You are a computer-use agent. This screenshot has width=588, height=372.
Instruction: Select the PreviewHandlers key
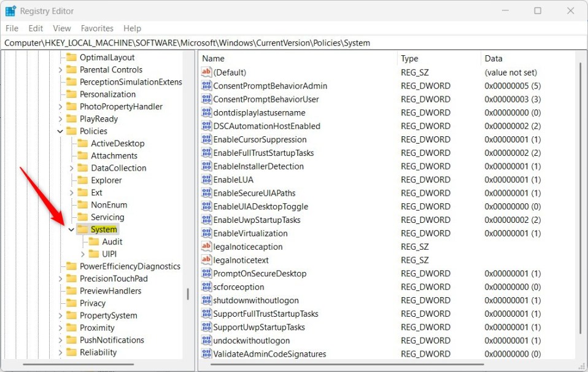(x=110, y=290)
